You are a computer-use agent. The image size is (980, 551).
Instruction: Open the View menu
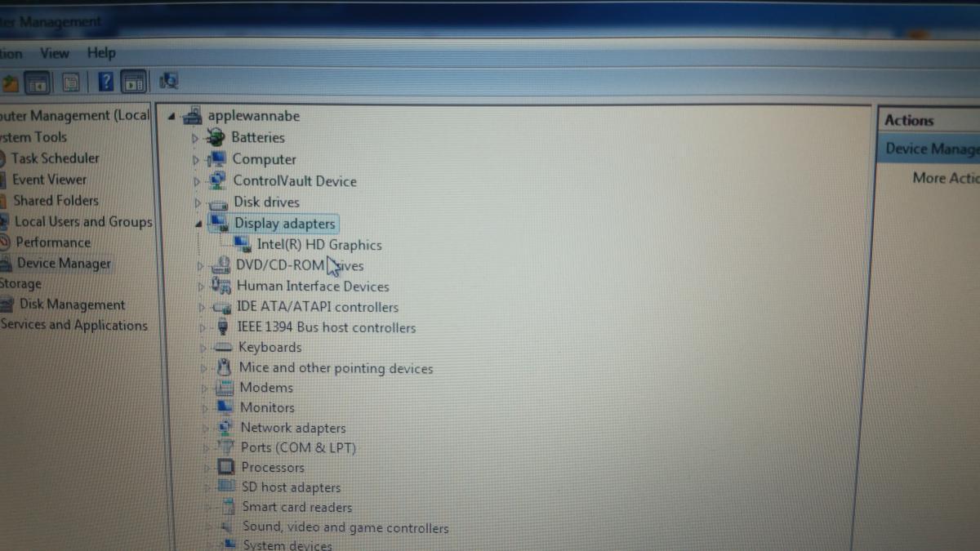[x=55, y=53]
